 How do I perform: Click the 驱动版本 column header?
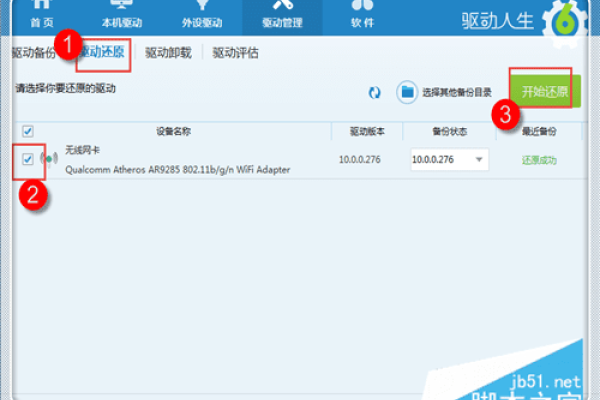click(x=367, y=132)
